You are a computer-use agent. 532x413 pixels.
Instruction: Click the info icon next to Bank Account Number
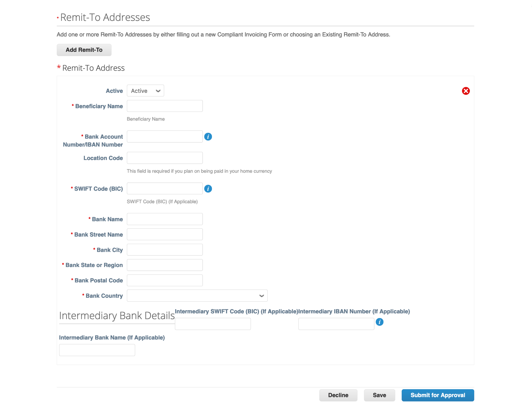click(208, 137)
